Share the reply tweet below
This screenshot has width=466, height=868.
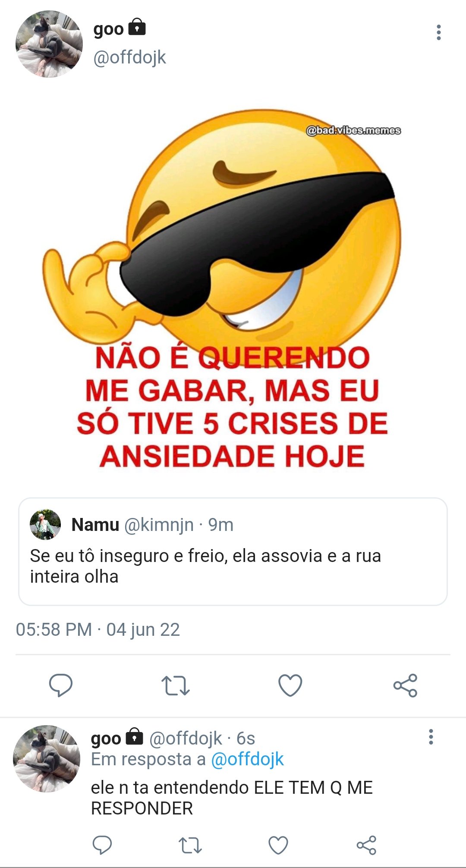pos(366,845)
